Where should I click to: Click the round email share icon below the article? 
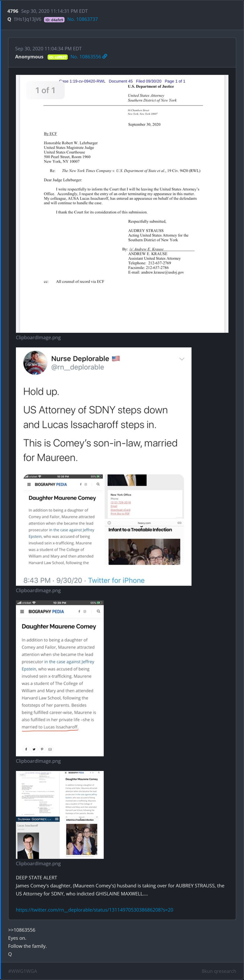[x=50, y=749]
